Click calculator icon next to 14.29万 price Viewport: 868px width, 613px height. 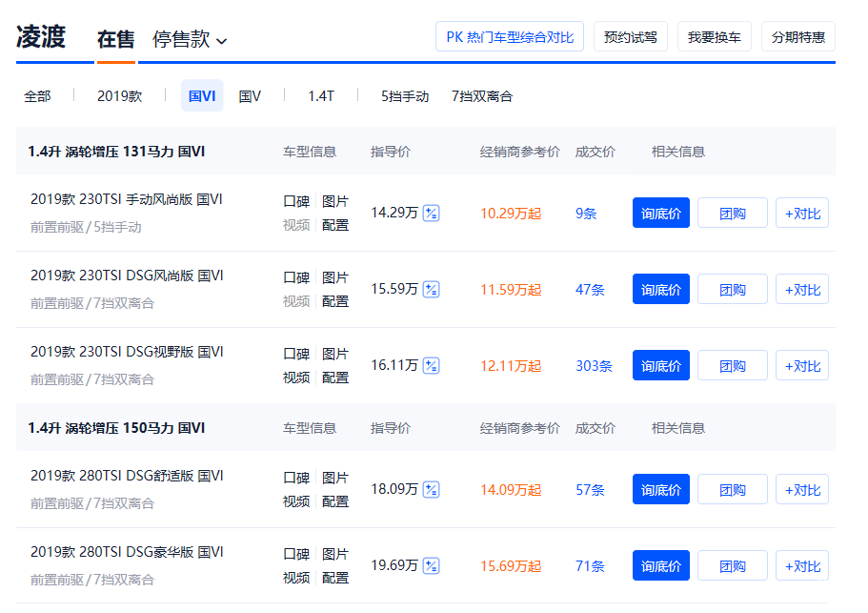[431, 213]
